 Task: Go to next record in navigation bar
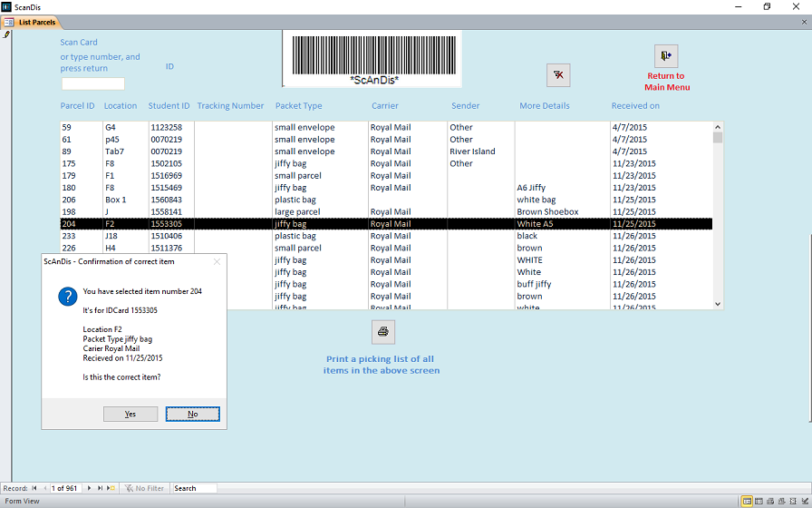click(89, 488)
